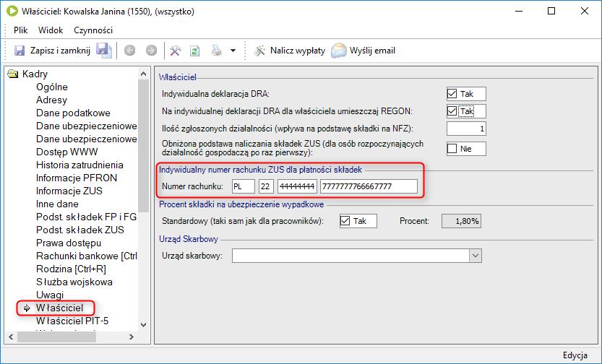Toggle the REGON on DRA declaration checkbox
The image size is (602, 364).
coord(452,111)
